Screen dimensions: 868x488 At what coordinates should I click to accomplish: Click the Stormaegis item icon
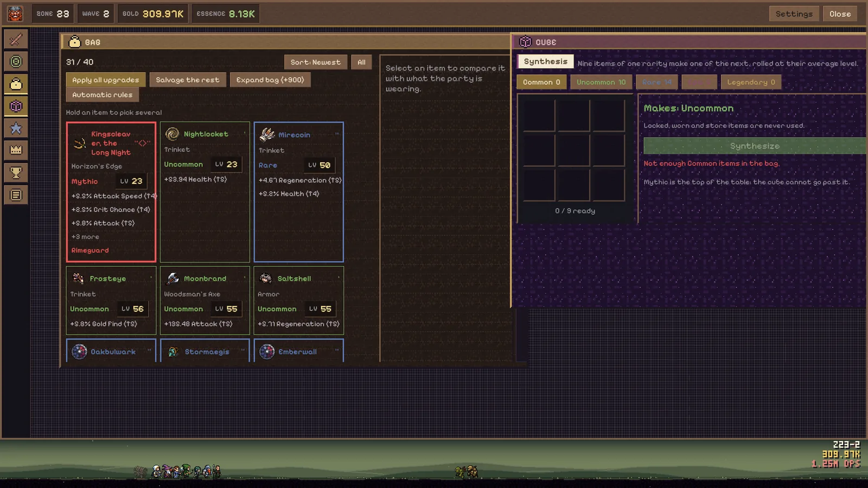pos(173,351)
